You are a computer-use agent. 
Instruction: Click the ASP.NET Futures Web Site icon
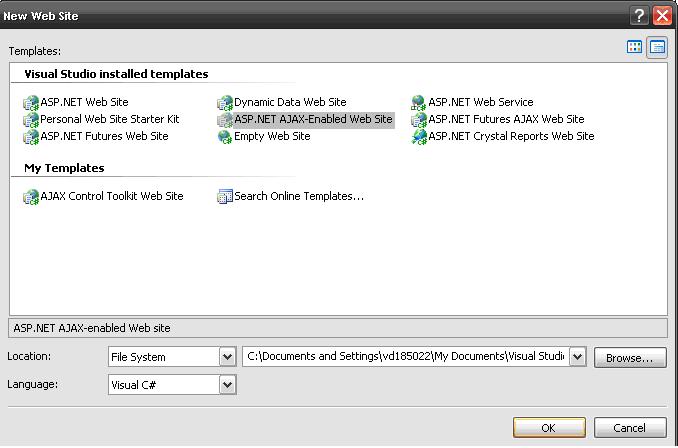(31, 137)
